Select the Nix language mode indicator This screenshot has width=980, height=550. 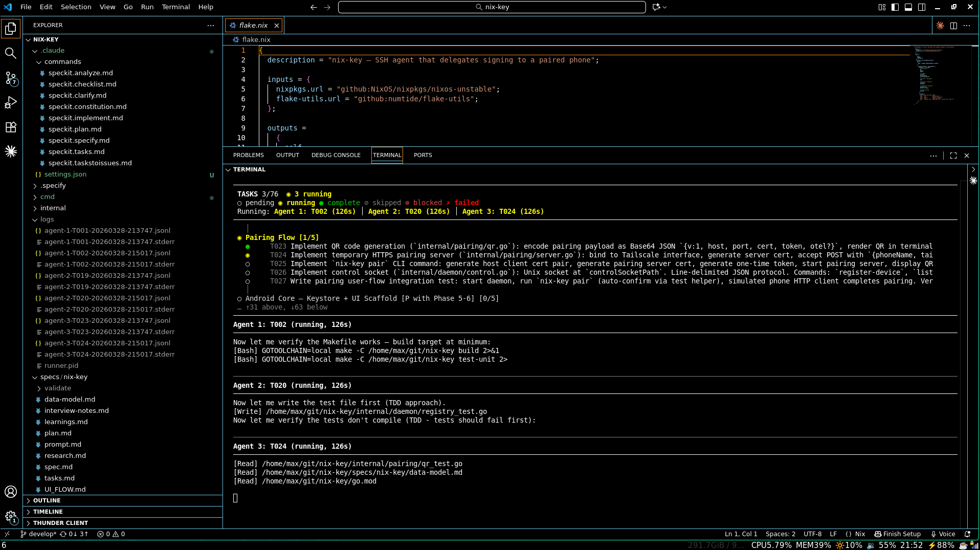854,534
